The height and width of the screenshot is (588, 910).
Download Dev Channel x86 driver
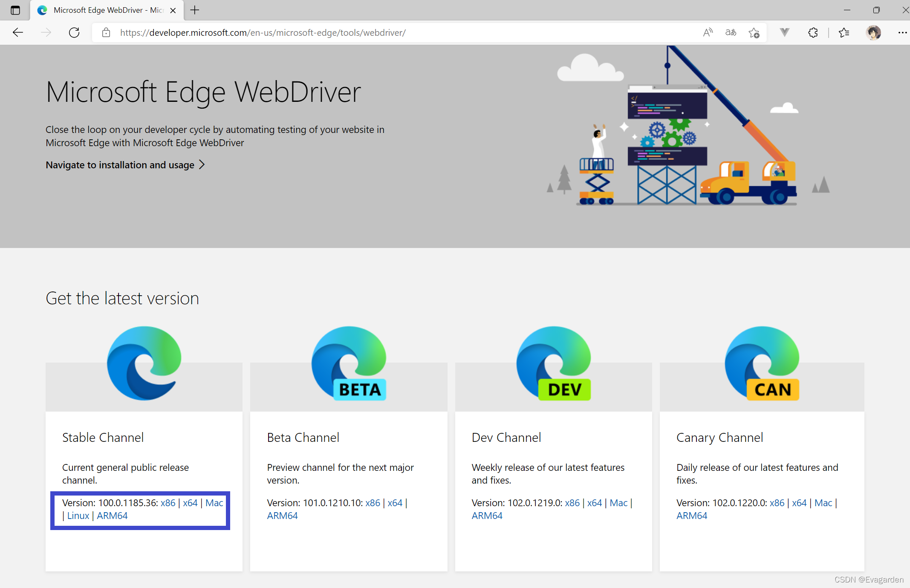point(572,503)
